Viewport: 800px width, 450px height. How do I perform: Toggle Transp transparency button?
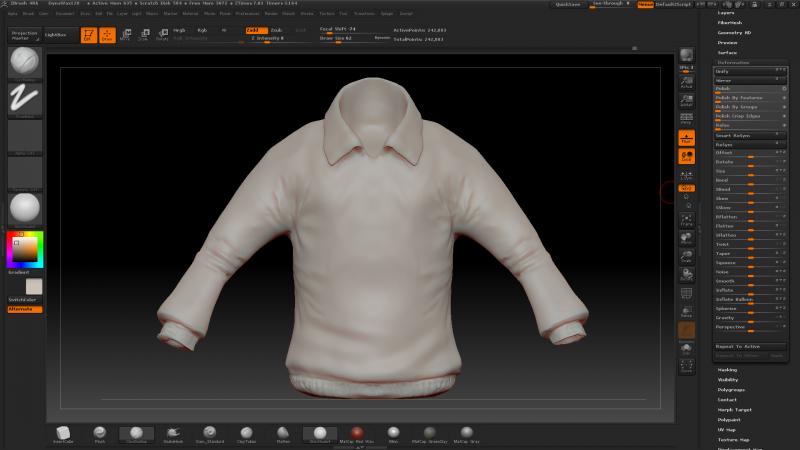[686, 312]
